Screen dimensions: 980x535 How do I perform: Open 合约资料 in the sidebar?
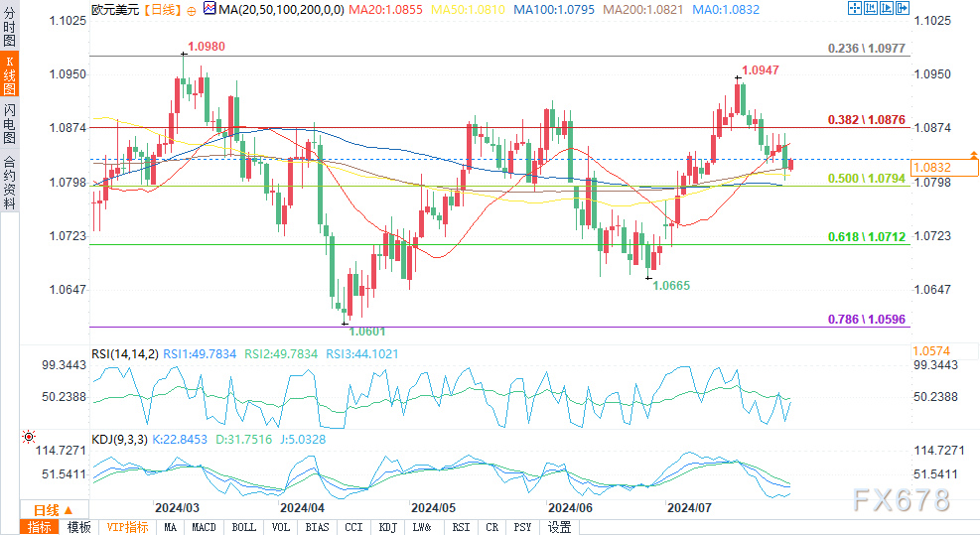(x=9, y=181)
